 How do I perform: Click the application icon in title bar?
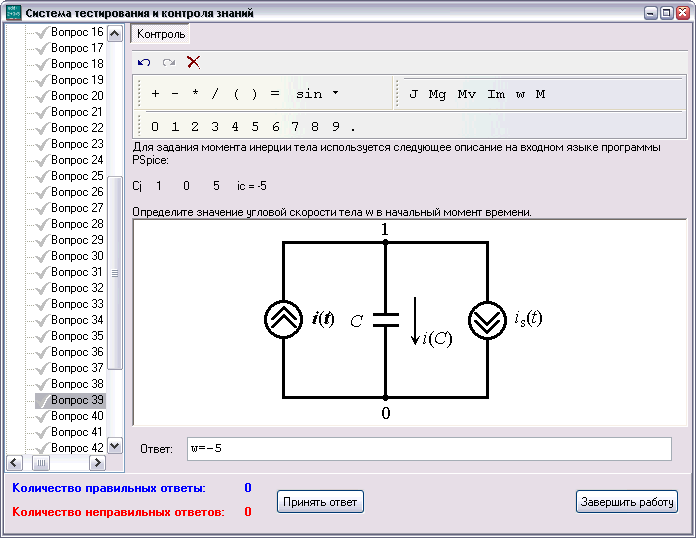coord(14,12)
